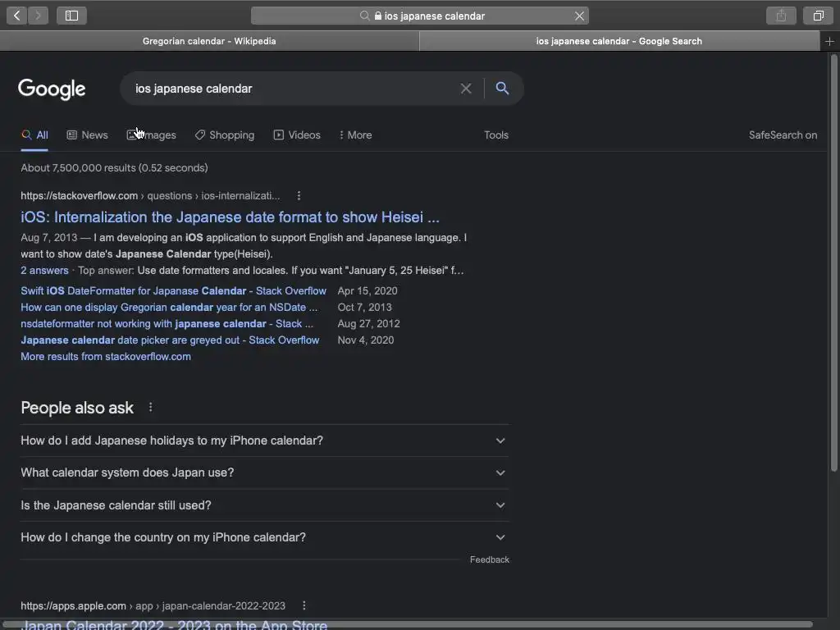Open the 2 answers link
This screenshot has height=630, width=840.
[x=44, y=271]
